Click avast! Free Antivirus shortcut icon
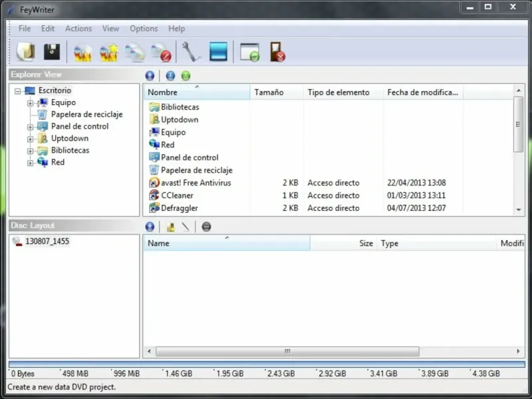This screenshot has height=399, width=532. (154, 183)
